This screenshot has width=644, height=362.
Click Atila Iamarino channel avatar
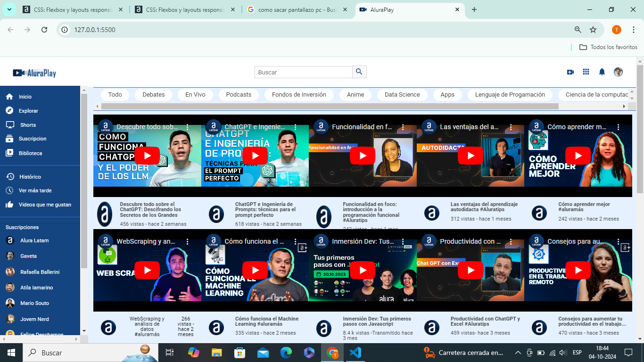tap(10, 288)
